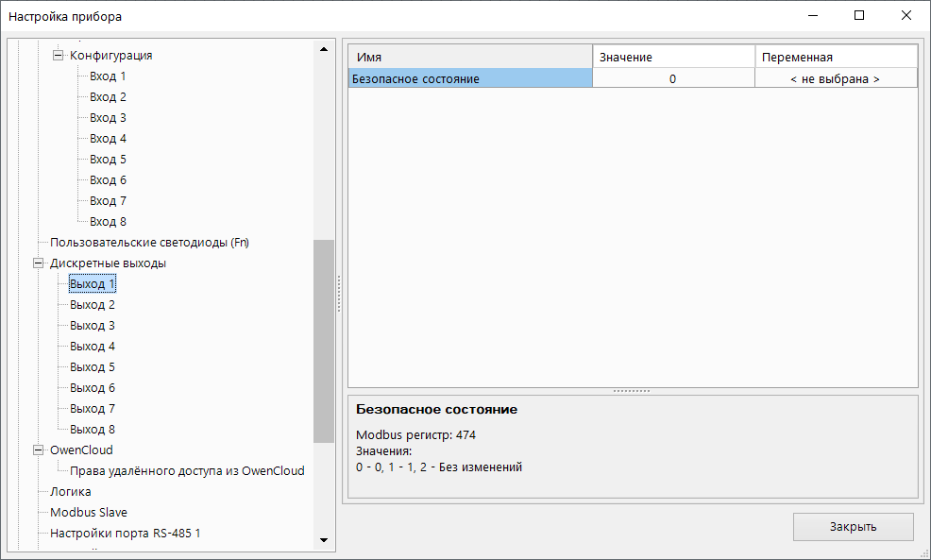Click the tree scrollbar up arrow
Viewport: 931px width, 560px height.
pyautogui.click(x=324, y=49)
